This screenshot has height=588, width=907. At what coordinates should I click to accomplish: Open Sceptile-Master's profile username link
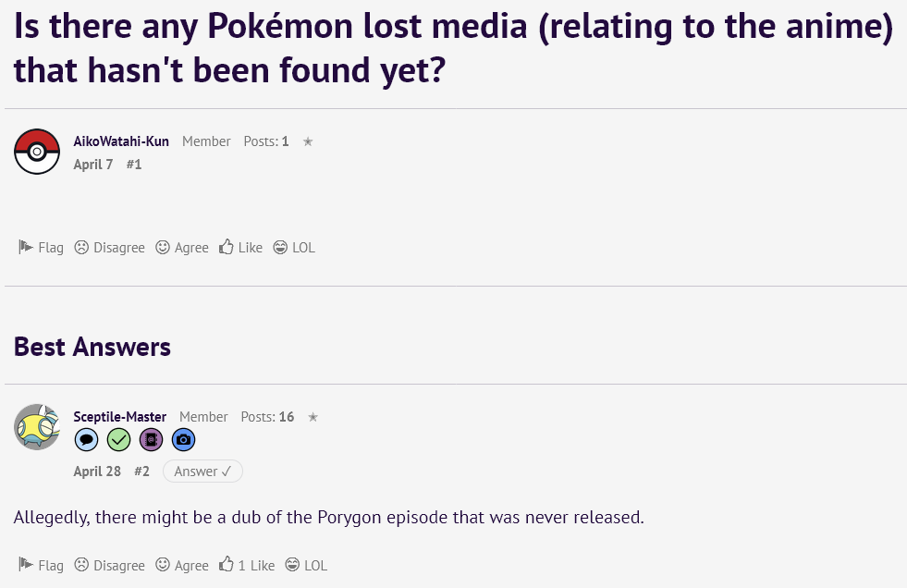point(120,417)
